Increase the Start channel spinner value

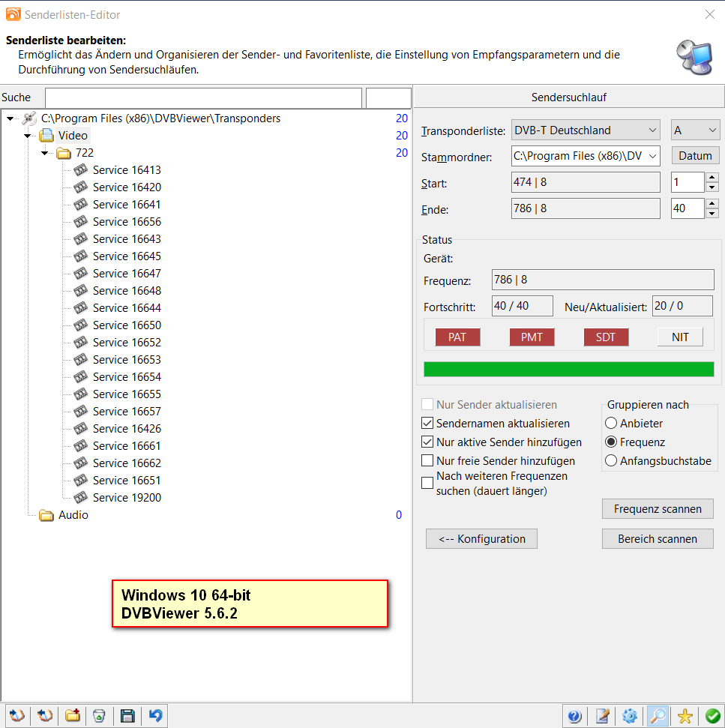pyautogui.click(x=712, y=178)
